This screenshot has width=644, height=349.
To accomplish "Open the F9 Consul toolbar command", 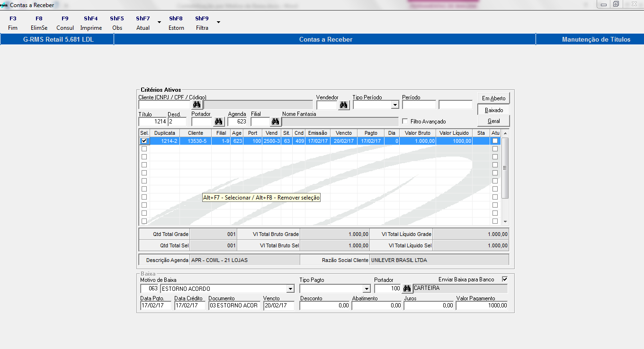I will pyautogui.click(x=65, y=23).
